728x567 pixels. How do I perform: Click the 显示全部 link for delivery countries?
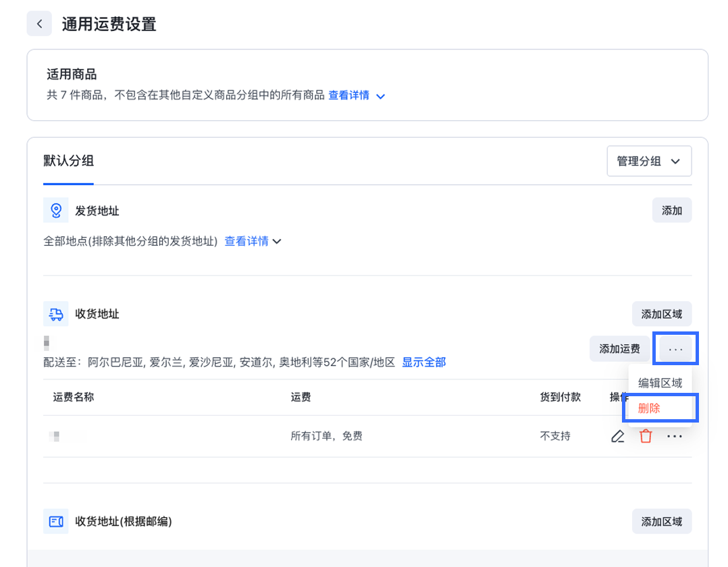click(423, 362)
